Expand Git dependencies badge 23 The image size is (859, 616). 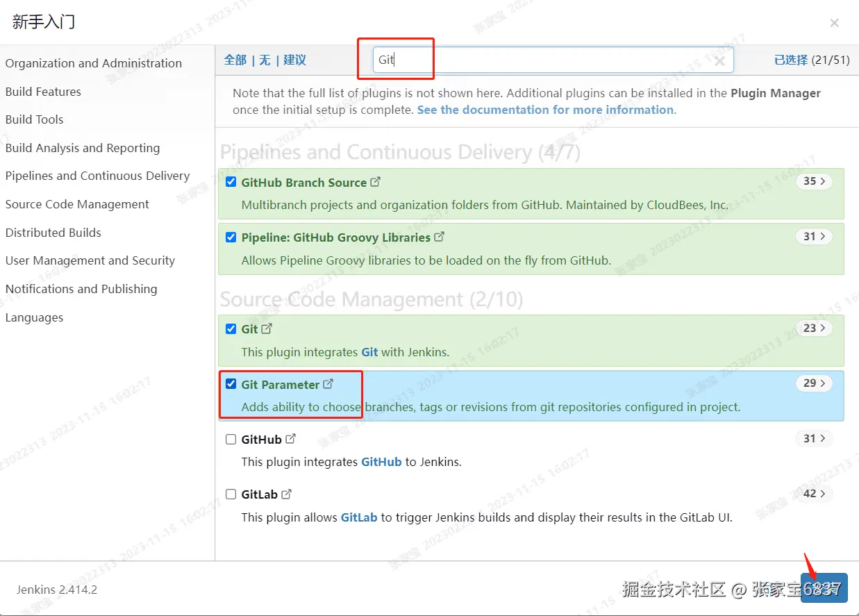814,328
